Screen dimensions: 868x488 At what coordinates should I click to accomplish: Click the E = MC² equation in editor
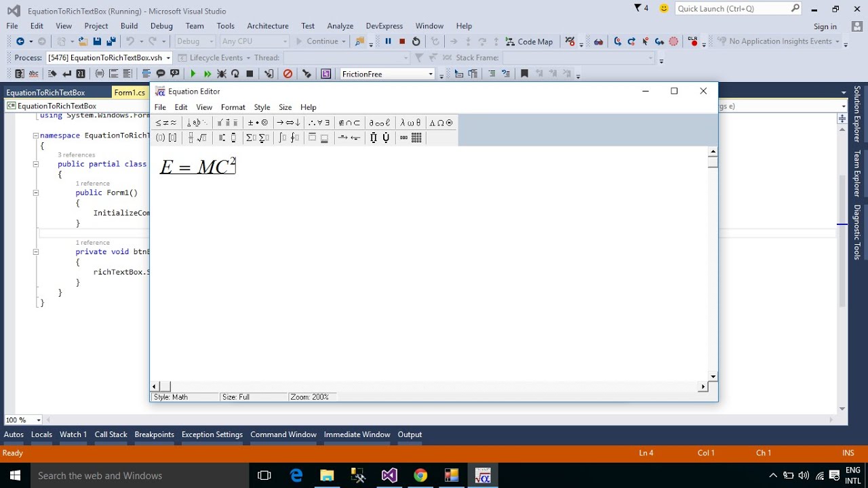point(197,166)
